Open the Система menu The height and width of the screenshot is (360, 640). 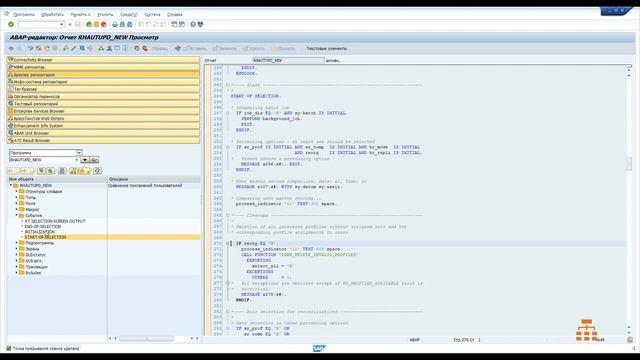(152, 14)
